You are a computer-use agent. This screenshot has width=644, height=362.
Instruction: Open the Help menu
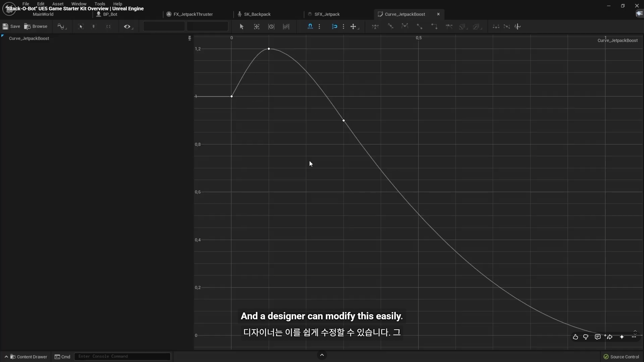pyautogui.click(x=118, y=4)
